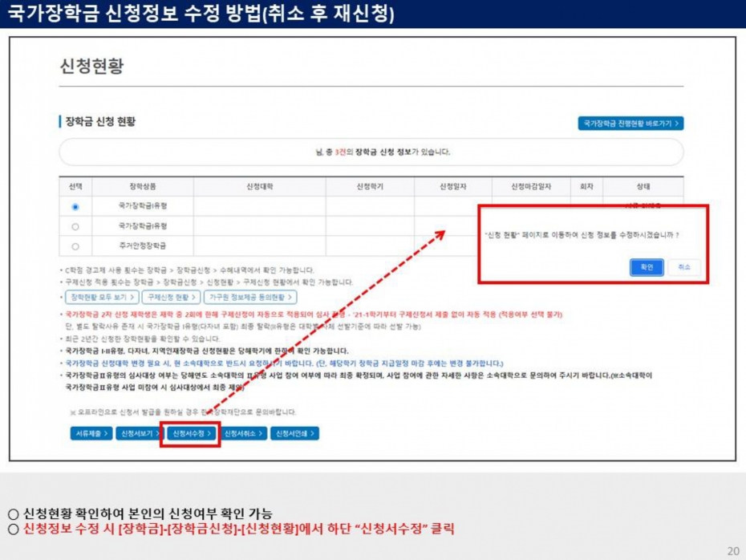Open 국가장학금 진행현황 바로가기 link
746x560 pixels.
[x=630, y=124]
